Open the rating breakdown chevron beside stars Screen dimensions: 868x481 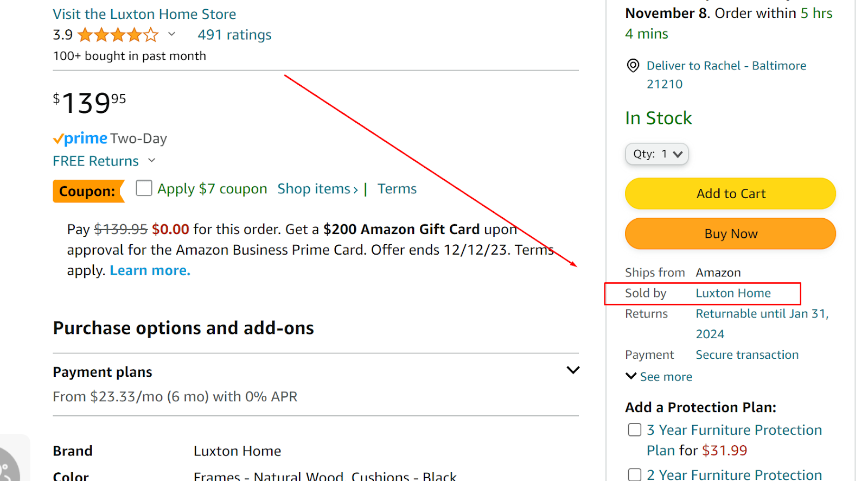[171, 34]
